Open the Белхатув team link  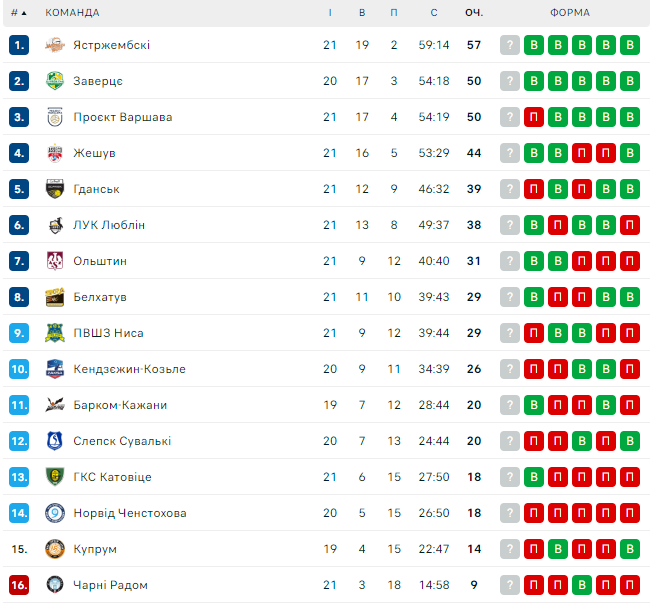tap(99, 297)
